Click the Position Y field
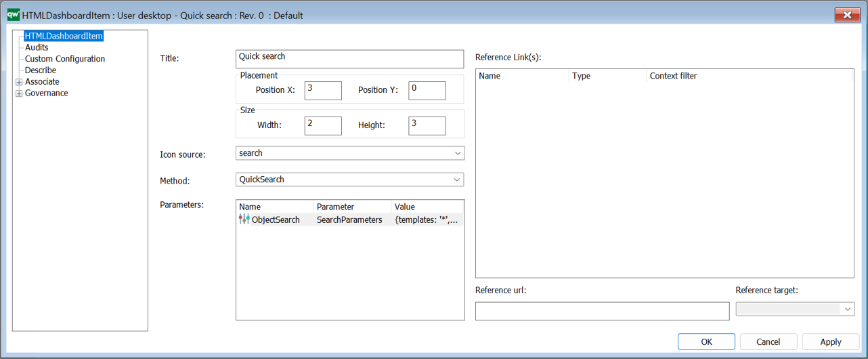 pyautogui.click(x=427, y=91)
